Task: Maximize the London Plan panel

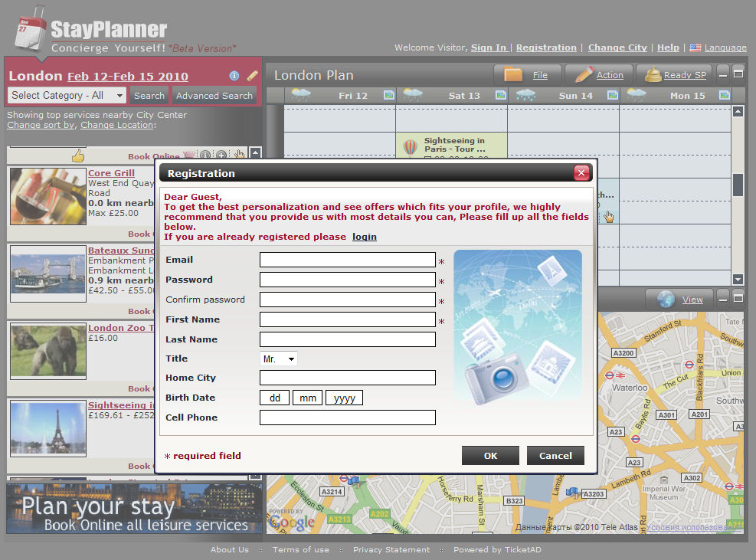Action: [738, 74]
